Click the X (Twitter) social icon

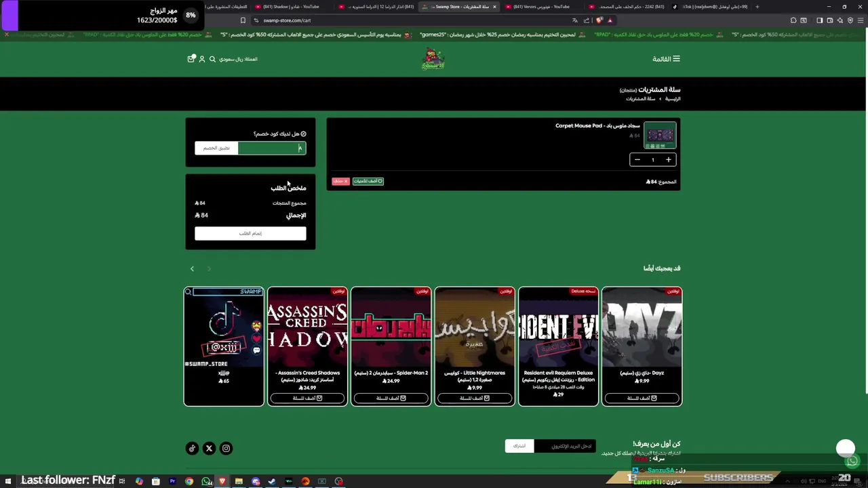click(x=209, y=448)
